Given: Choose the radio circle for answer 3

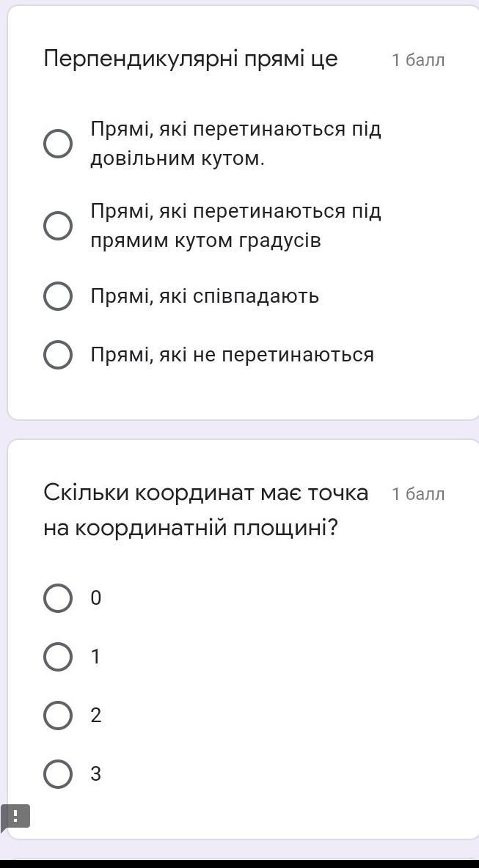Looking at the screenshot, I should (x=58, y=773).
